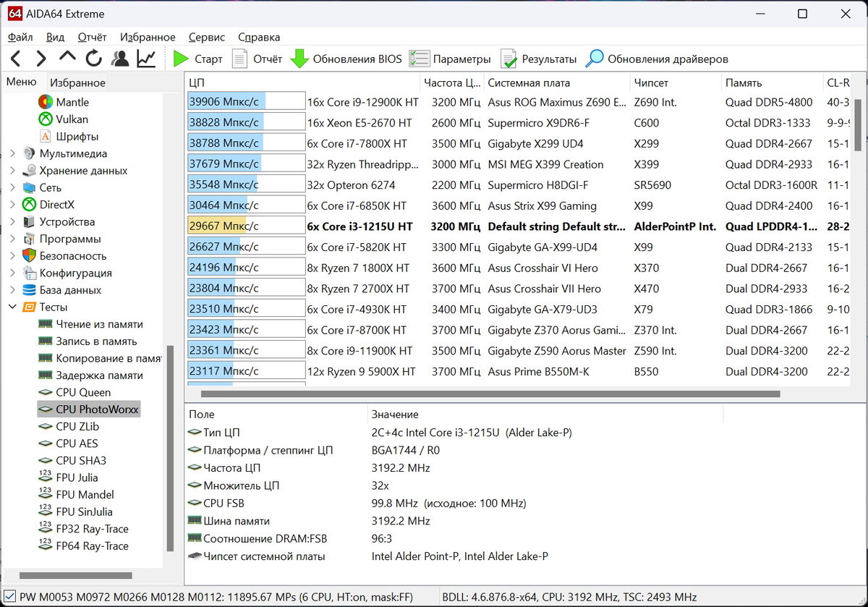Expand the Сеть node
The height and width of the screenshot is (607, 868).
coord(12,187)
